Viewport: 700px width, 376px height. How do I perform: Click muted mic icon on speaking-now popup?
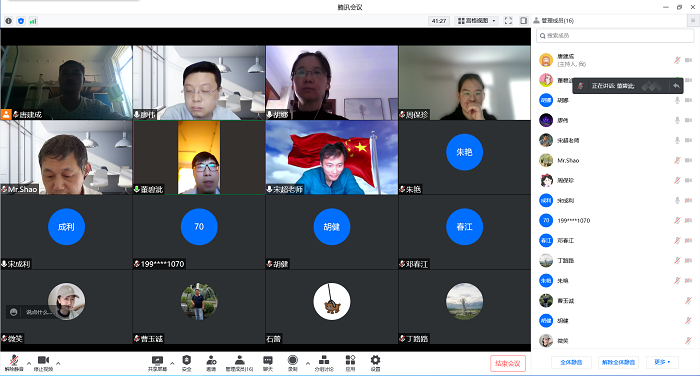581,86
